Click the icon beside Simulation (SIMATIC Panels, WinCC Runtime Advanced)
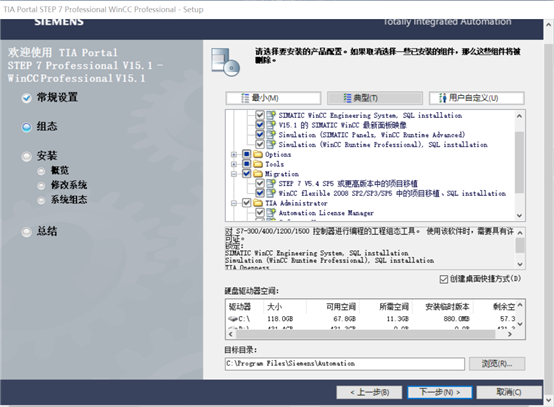Viewport: 554px width, 407px height. coord(271,135)
